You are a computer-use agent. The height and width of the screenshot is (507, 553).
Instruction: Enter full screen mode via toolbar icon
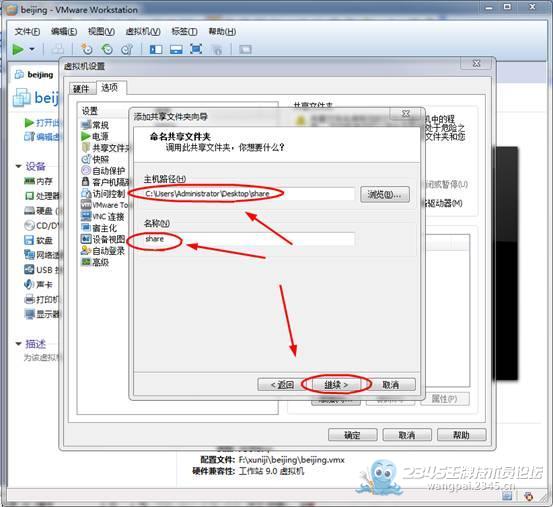coord(196,49)
